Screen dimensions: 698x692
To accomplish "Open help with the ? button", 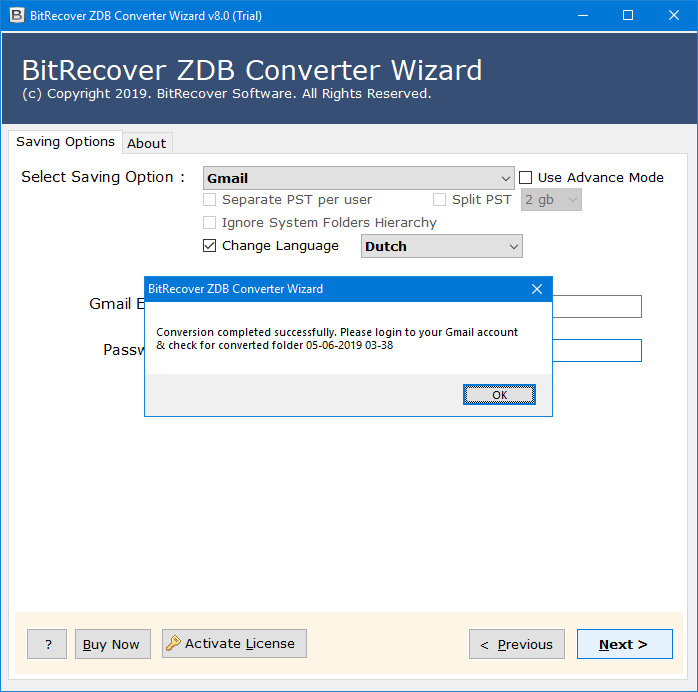I will coord(47,644).
